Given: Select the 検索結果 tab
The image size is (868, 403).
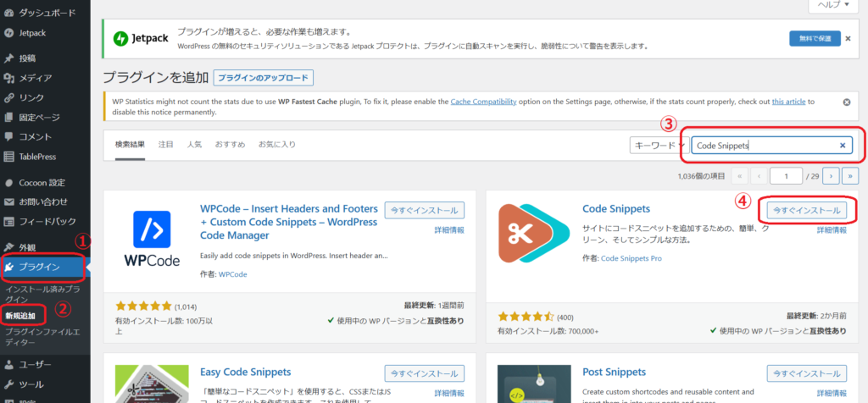Looking at the screenshot, I should coord(130,145).
